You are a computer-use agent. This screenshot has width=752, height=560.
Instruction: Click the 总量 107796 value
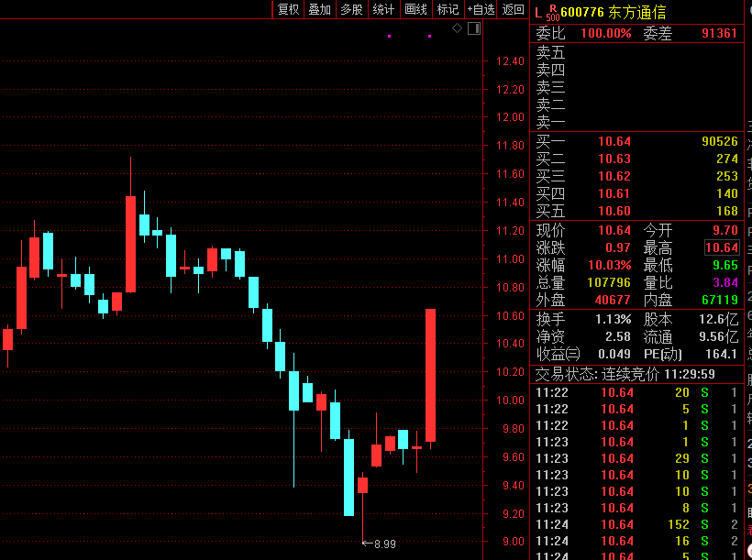(x=609, y=282)
